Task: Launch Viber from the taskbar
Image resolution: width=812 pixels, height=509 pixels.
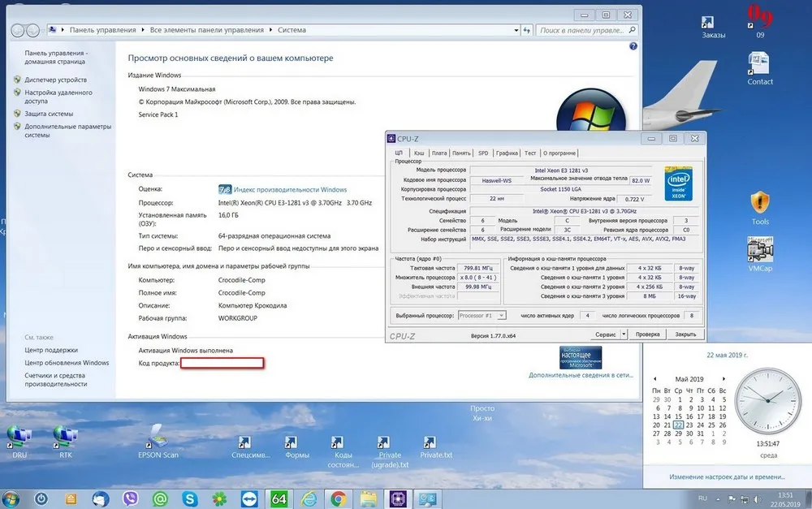Action: click(x=131, y=498)
